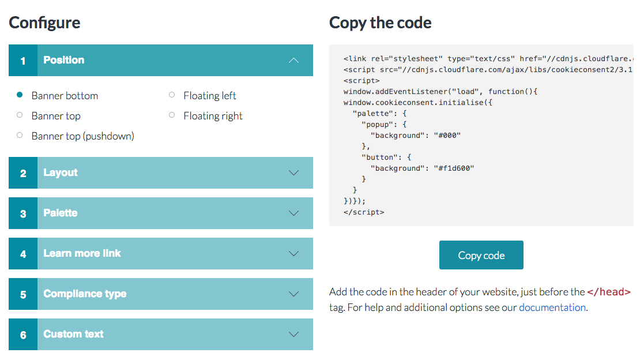Click the </head> tag text

[609, 292]
